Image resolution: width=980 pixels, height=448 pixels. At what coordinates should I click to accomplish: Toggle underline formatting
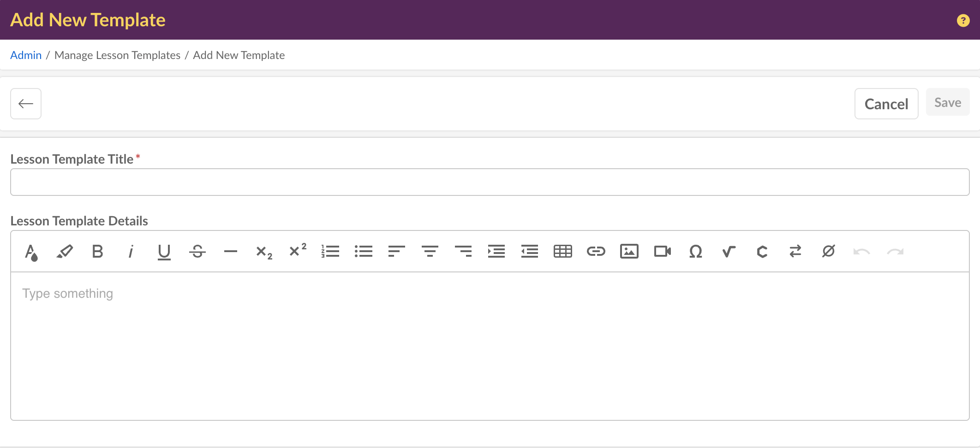(x=164, y=252)
